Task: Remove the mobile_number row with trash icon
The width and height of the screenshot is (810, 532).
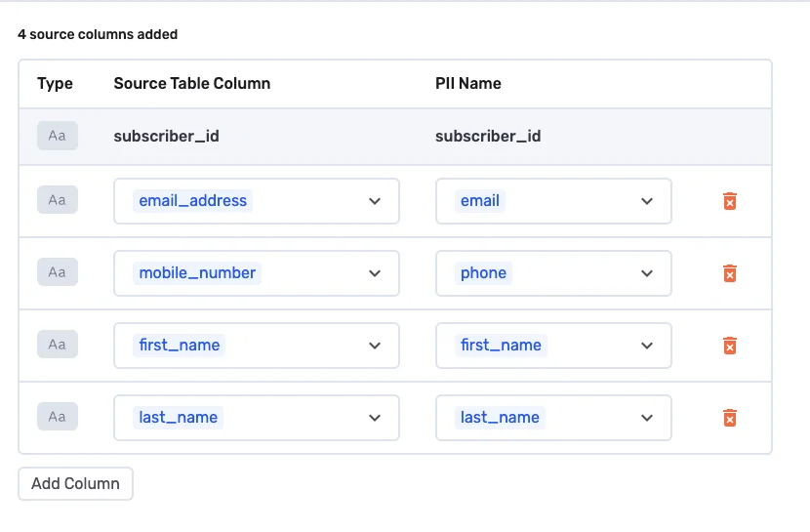Action: click(729, 273)
